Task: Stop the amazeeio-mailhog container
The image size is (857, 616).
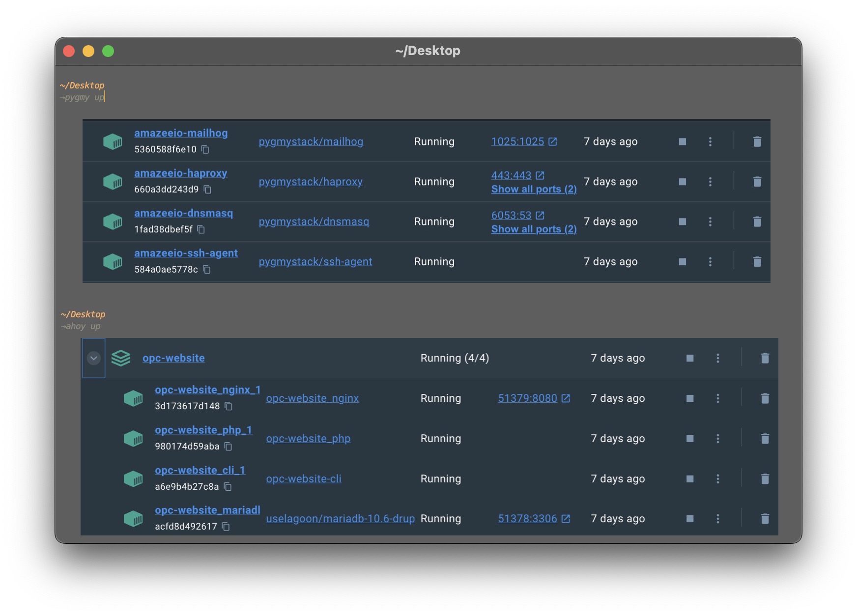Action: [682, 141]
